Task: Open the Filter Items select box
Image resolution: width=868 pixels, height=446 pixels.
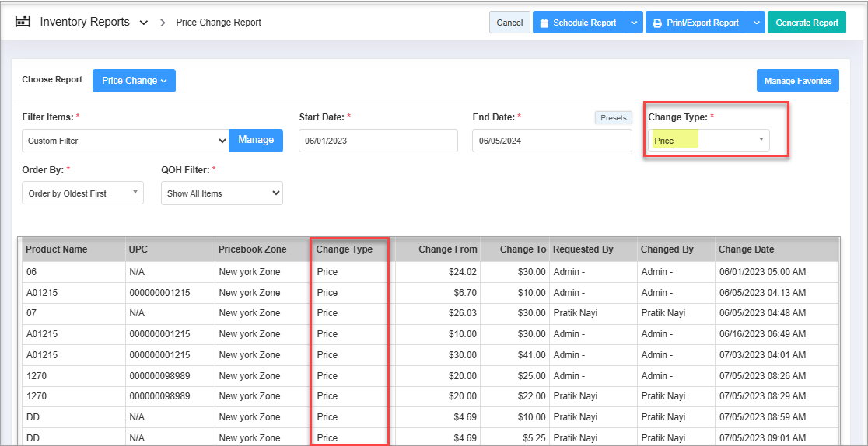Action: (125, 141)
